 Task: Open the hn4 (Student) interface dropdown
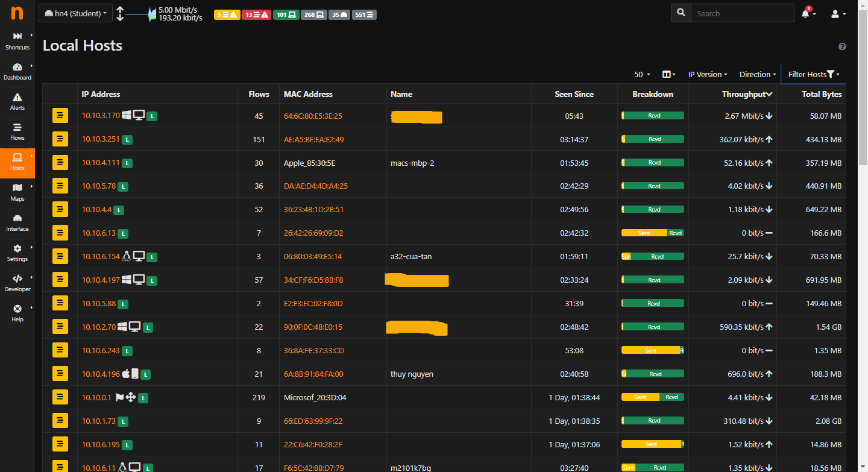coord(75,13)
